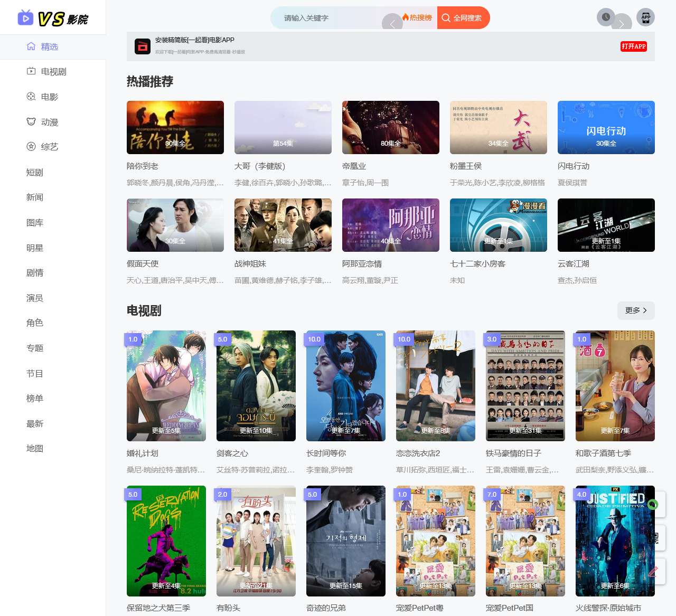Open the 剑客之心 poster thumbnail
The width and height of the screenshot is (676, 616).
click(256, 386)
